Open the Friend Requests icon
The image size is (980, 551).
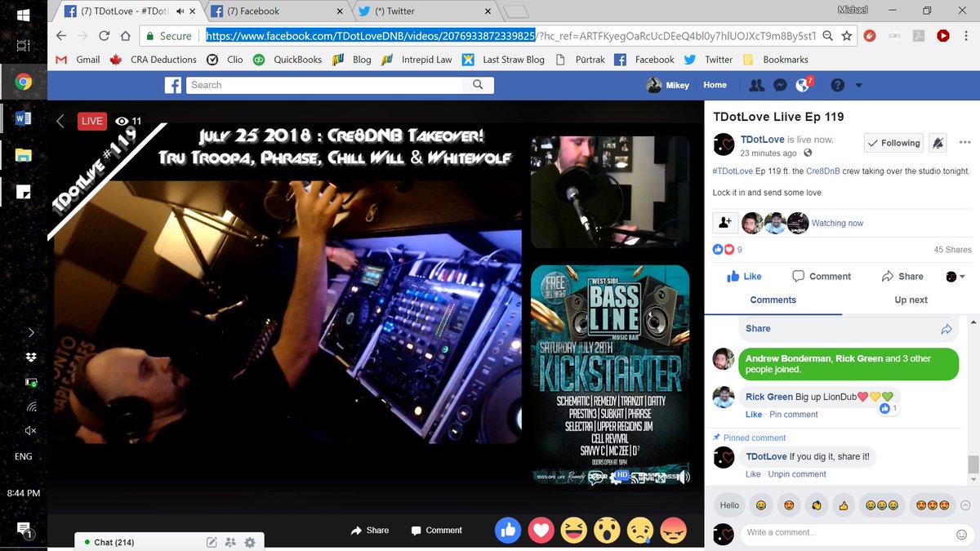click(757, 85)
